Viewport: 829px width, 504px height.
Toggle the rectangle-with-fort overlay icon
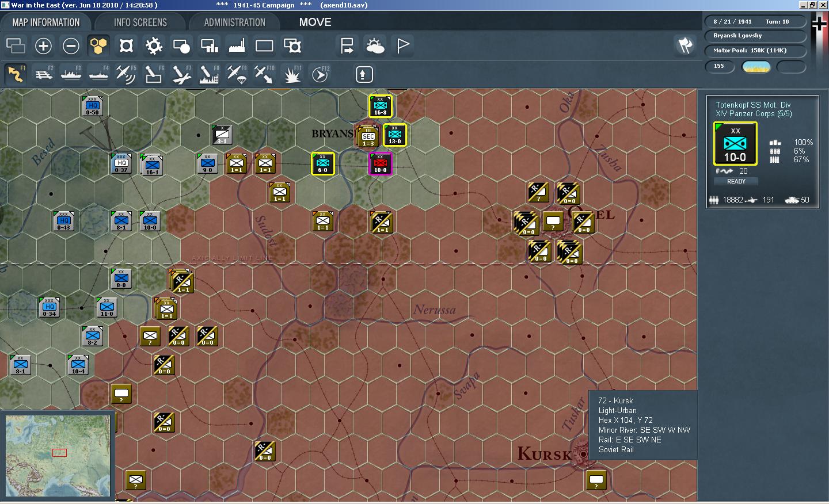tap(292, 46)
